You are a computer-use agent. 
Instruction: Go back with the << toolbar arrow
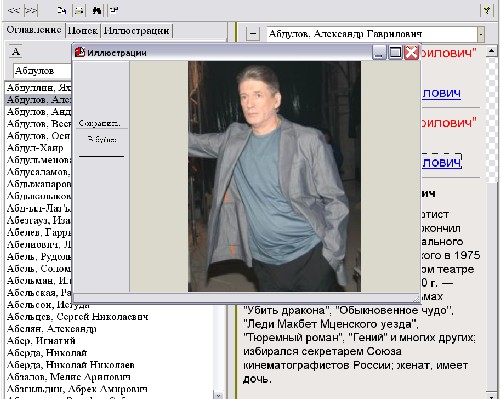13,10
